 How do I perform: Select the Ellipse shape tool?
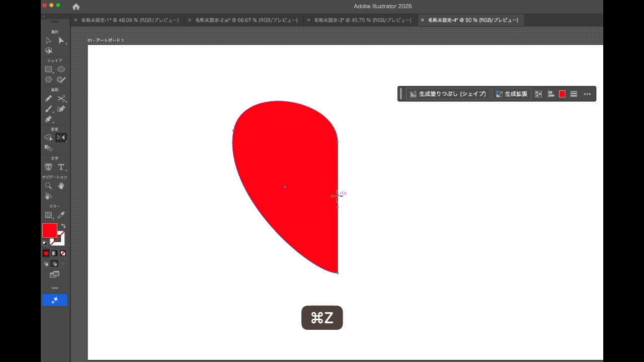[x=61, y=69]
